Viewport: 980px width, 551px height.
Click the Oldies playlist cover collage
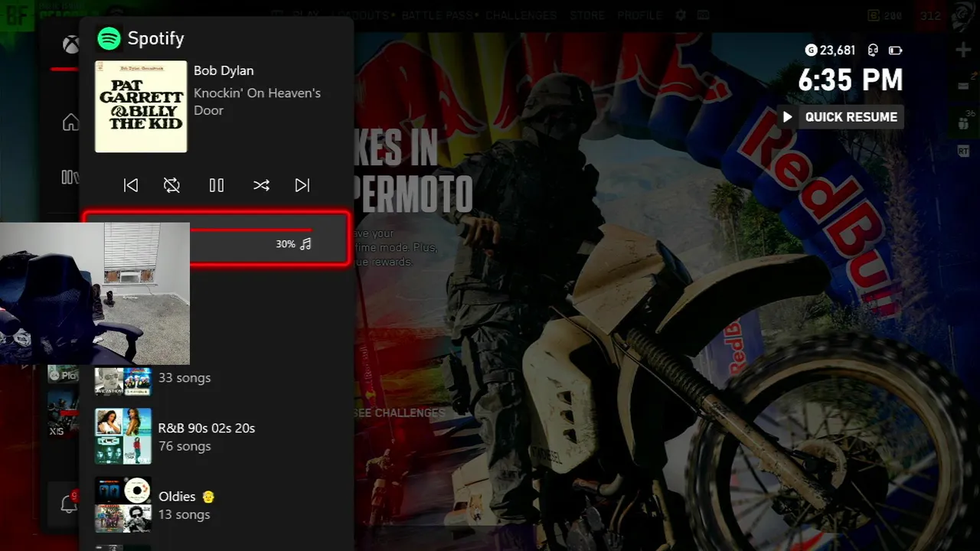123,505
